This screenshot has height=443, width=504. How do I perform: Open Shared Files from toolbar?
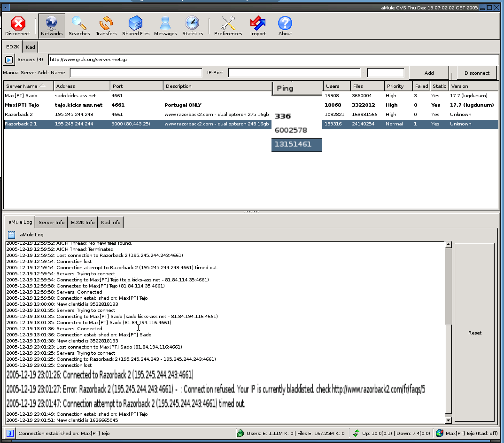click(x=136, y=26)
